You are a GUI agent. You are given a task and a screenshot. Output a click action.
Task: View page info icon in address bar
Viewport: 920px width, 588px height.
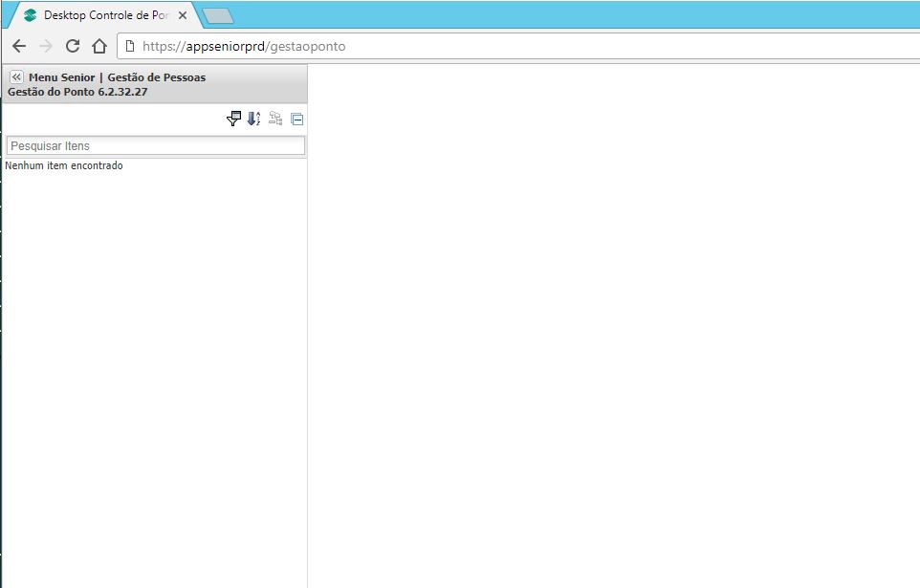coord(130,46)
